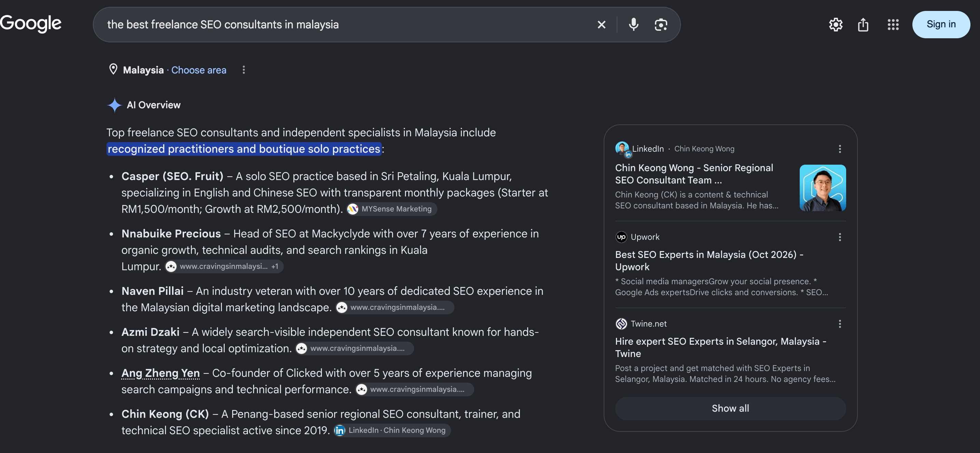
Task: View Chin Keong Wong profile thumbnail
Action: click(x=823, y=188)
